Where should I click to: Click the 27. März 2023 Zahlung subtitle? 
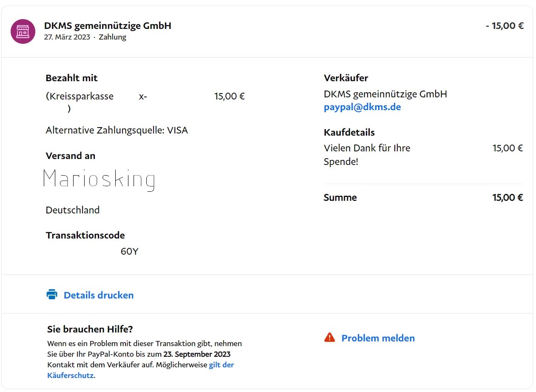[x=85, y=37]
